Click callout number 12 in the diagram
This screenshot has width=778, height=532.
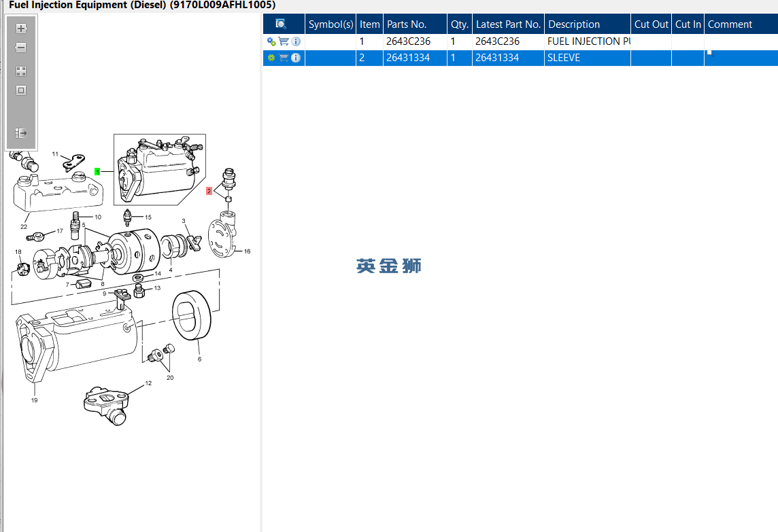click(x=148, y=383)
